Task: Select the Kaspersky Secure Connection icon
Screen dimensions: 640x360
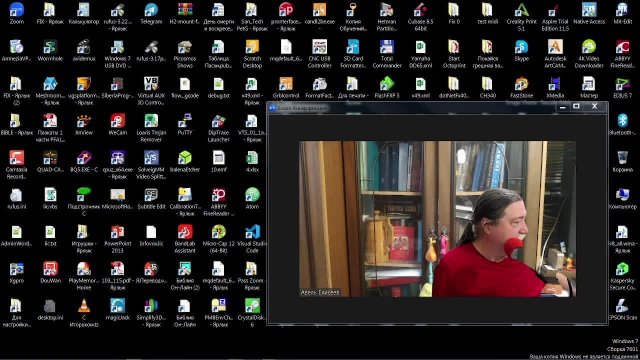Action: 622,276
